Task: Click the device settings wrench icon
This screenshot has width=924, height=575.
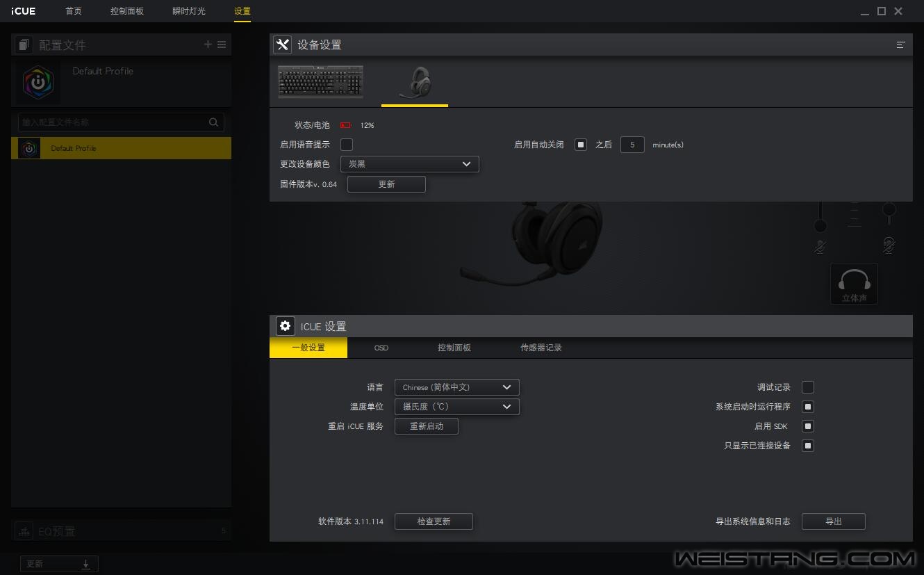Action: tap(282, 44)
